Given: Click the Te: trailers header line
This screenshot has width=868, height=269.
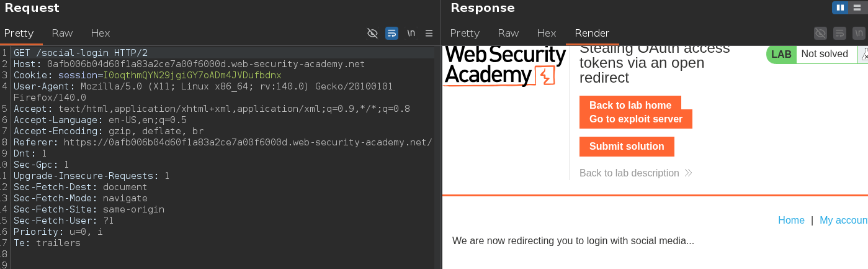Looking at the screenshot, I should pos(47,243).
